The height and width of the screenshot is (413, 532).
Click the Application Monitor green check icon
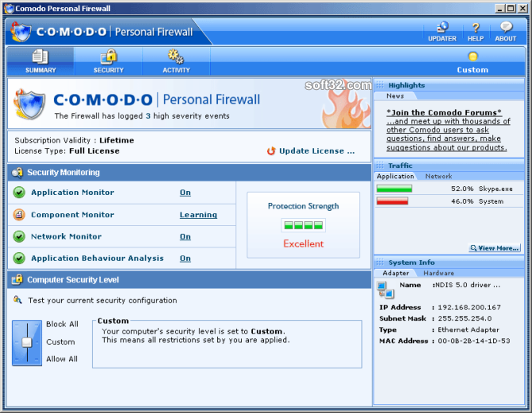pos(19,193)
